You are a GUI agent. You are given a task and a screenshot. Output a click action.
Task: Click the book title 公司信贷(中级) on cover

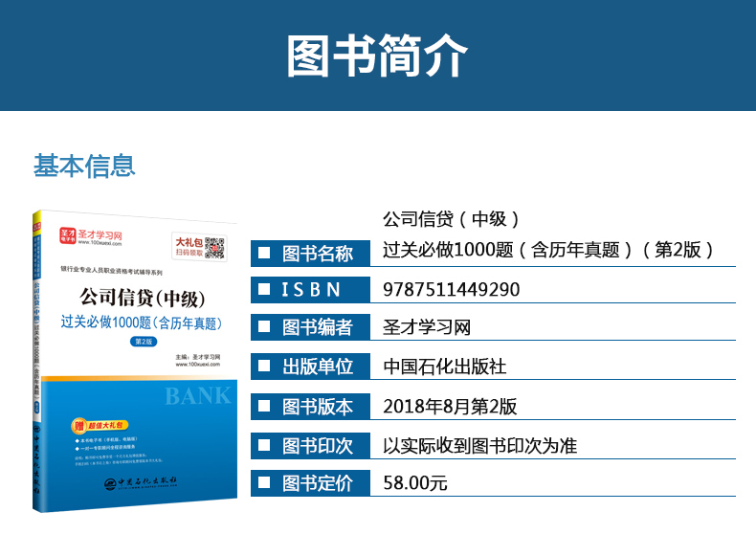click(x=141, y=298)
